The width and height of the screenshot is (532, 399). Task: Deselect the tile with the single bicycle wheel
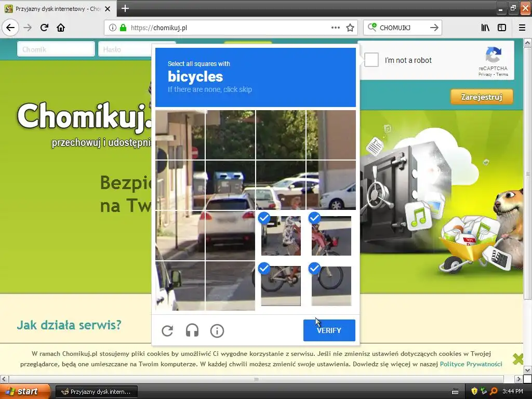(x=331, y=286)
